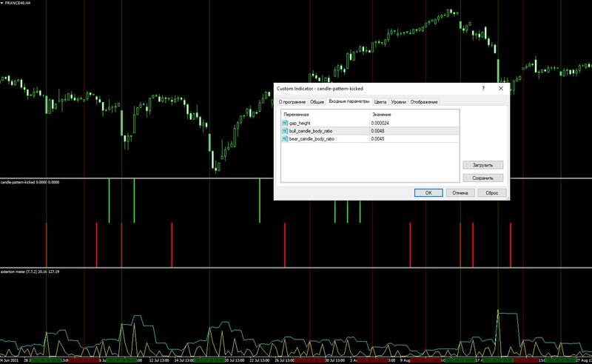Reset parameters with the Сброс button
592x364 pixels.
click(x=492, y=192)
